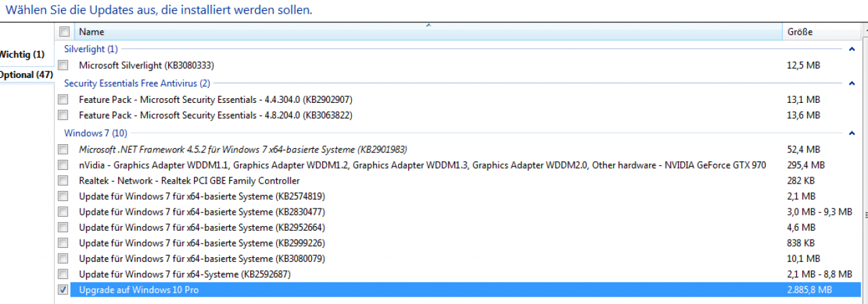Tick Realtek PCI GBE Family Controller checkbox
The width and height of the screenshot is (868, 304).
[63, 181]
